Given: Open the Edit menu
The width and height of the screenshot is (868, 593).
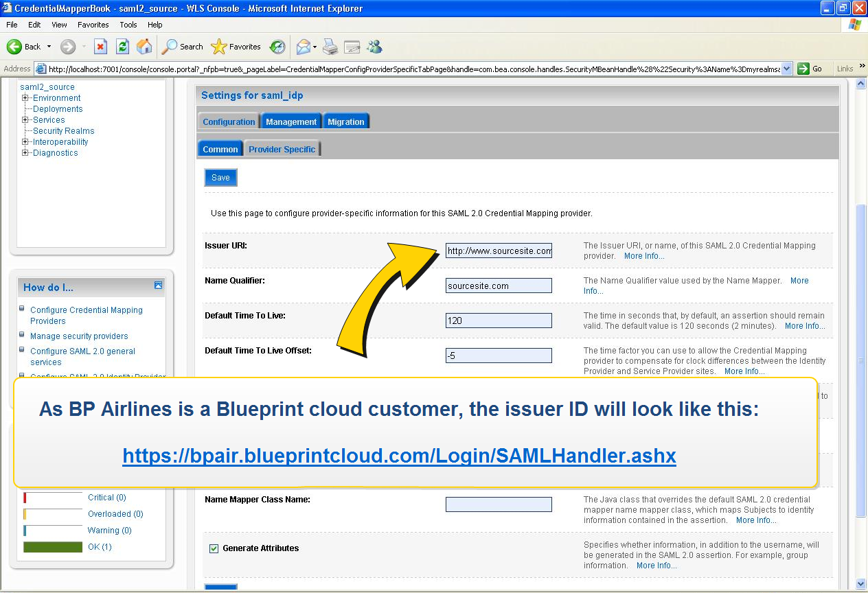Looking at the screenshot, I should 34,25.
